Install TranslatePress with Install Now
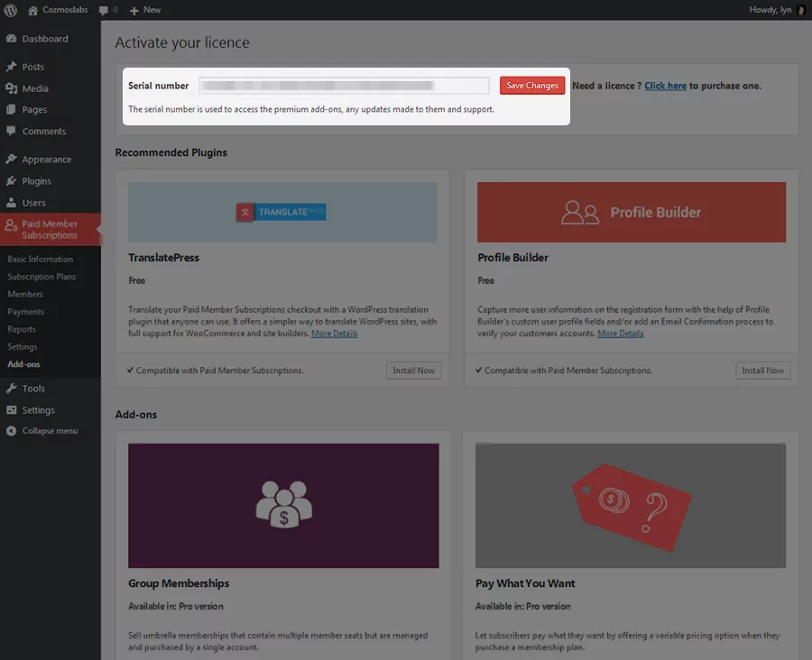 [x=413, y=371]
